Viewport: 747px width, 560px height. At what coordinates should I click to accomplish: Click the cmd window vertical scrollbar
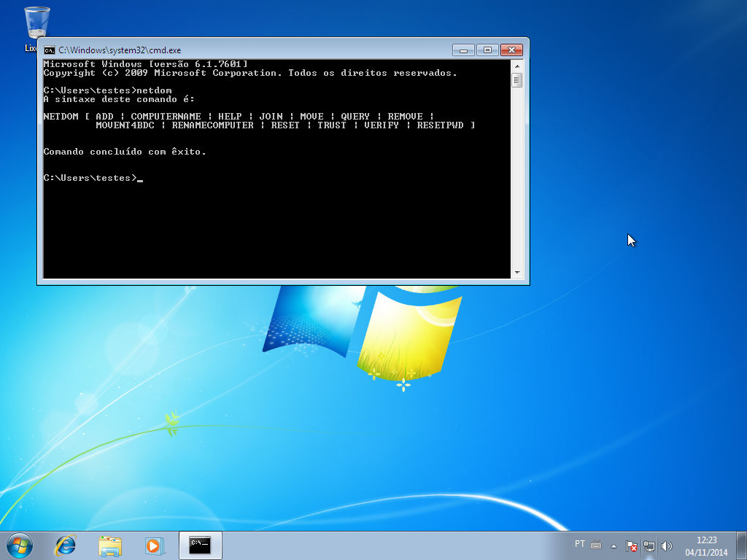click(518, 168)
